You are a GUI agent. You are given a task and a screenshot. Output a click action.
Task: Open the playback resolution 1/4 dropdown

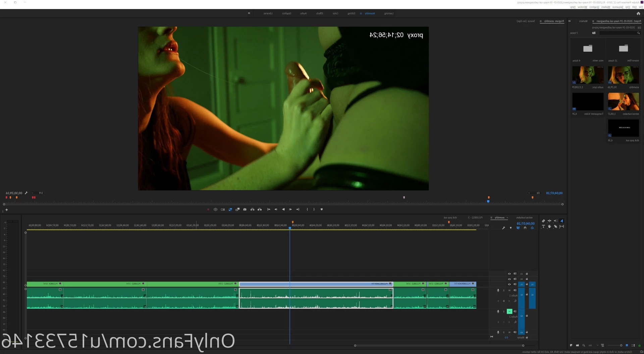click(x=37, y=193)
